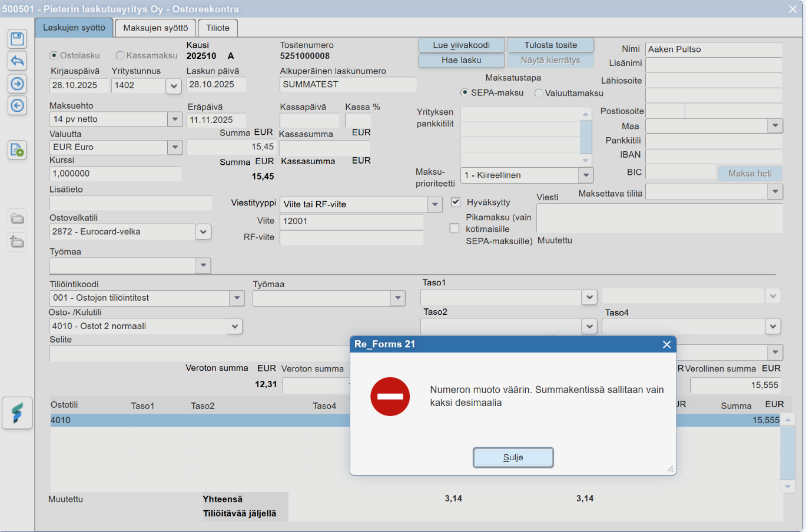This screenshot has width=806, height=532.
Task: Go to next record with right-arrow icon
Action: tap(18, 84)
